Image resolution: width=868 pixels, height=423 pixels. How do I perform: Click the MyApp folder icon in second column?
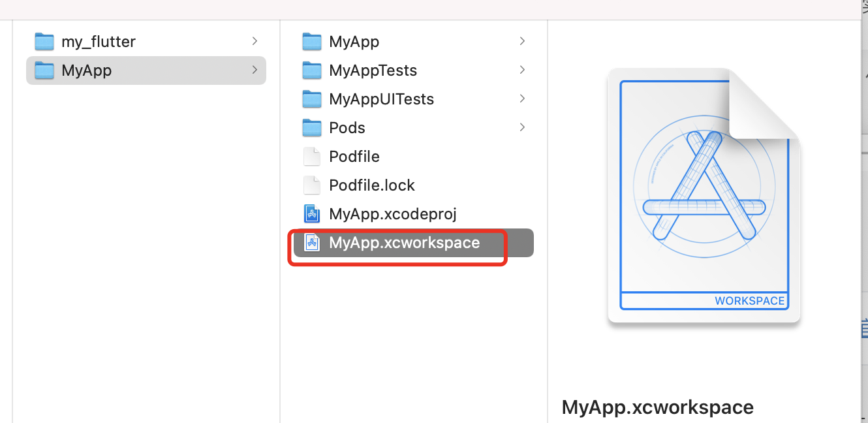(312, 42)
